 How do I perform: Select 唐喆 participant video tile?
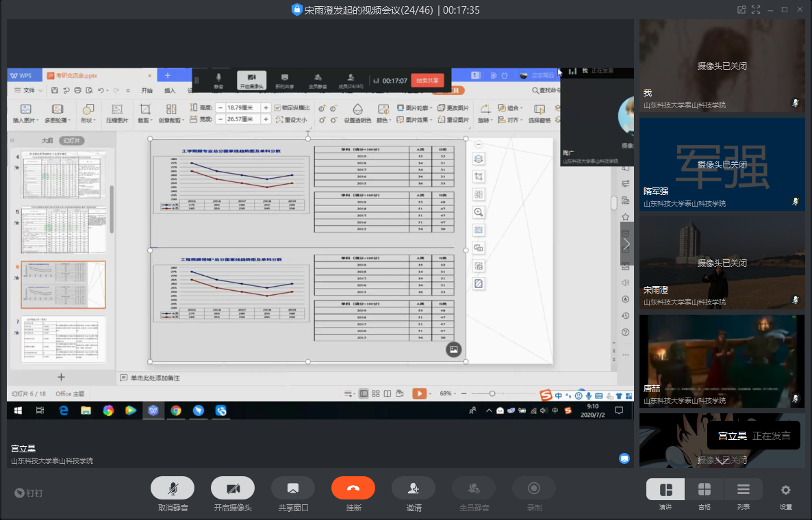[x=722, y=361]
